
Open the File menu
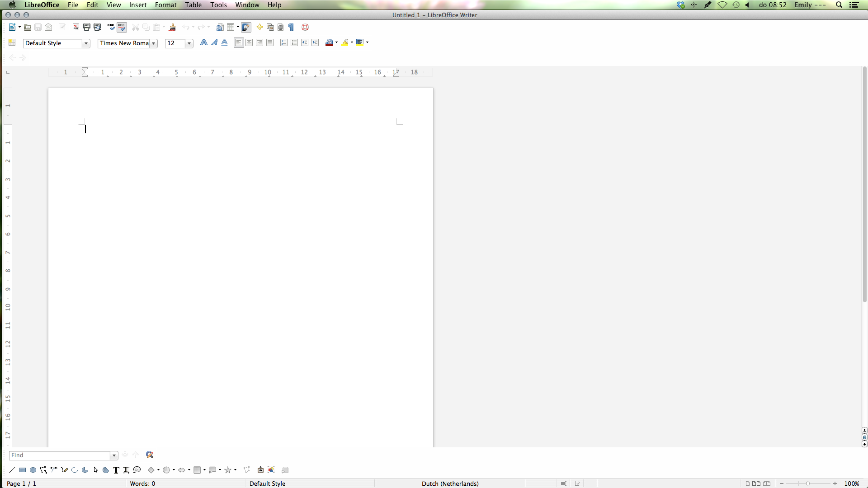point(73,5)
